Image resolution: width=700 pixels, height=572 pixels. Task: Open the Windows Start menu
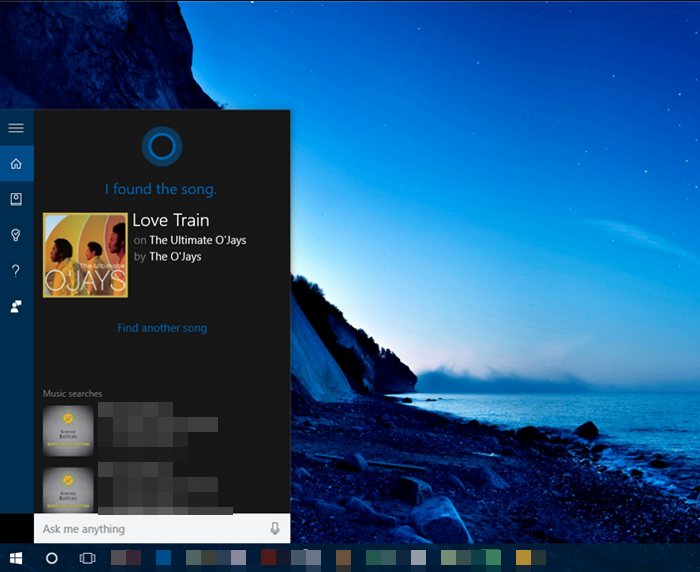(16, 557)
